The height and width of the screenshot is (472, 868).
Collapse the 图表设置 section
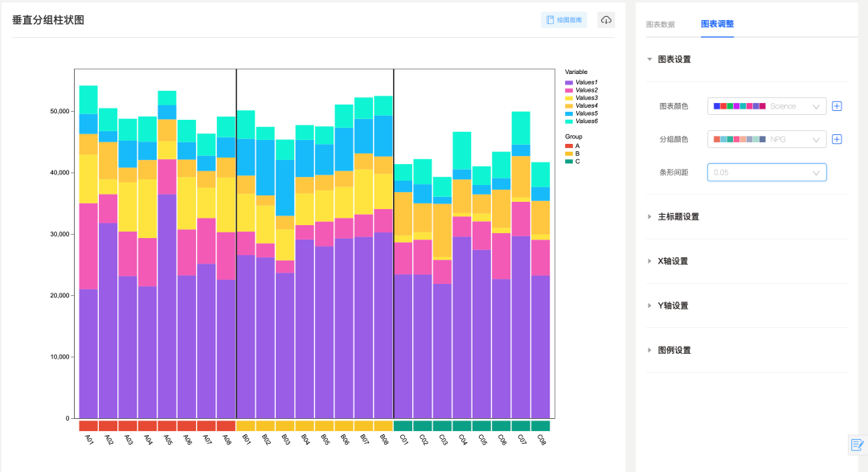pyautogui.click(x=674, y=60)
